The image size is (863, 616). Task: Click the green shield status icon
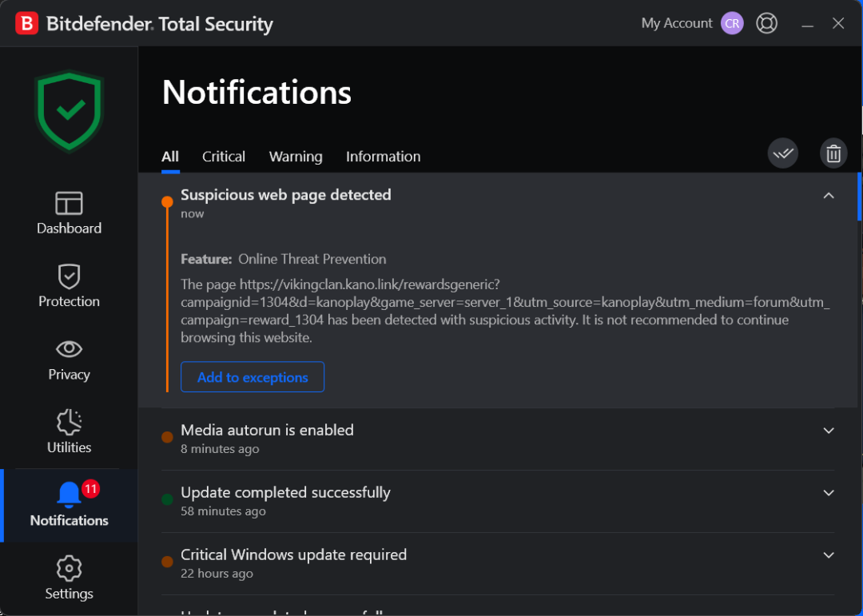click(70, 110)
